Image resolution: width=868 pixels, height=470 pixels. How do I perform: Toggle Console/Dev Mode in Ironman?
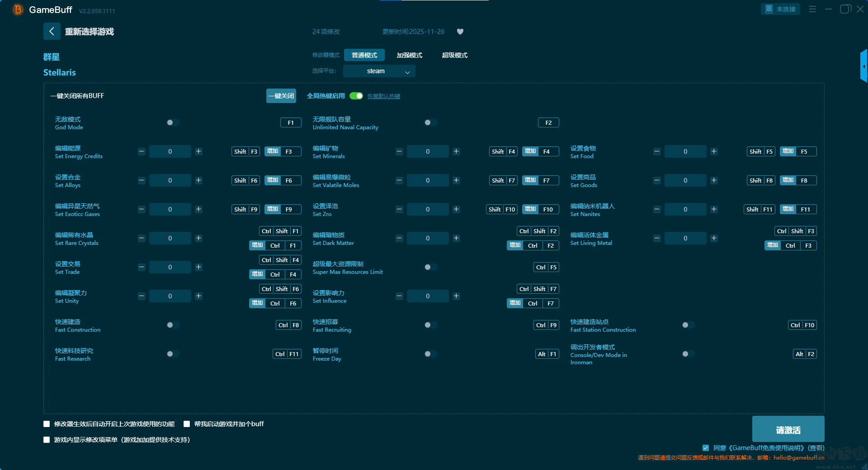[688, 354]
